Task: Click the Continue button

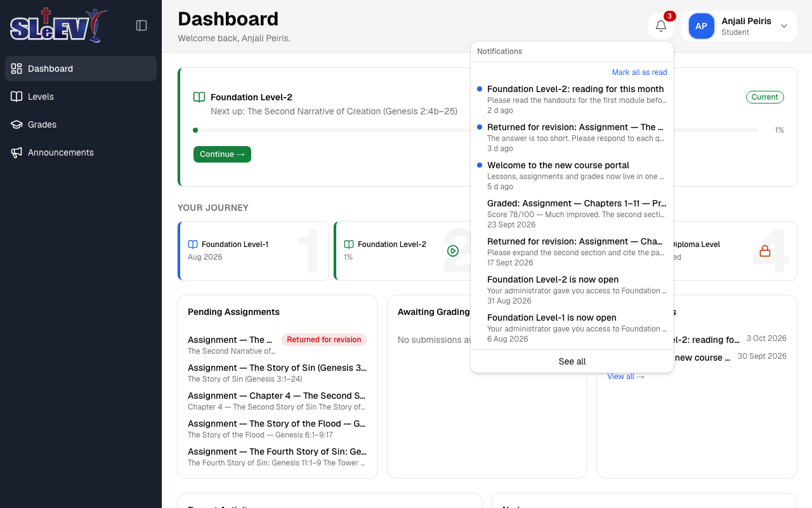Action: pyautogui.click(x=222, y=154)
